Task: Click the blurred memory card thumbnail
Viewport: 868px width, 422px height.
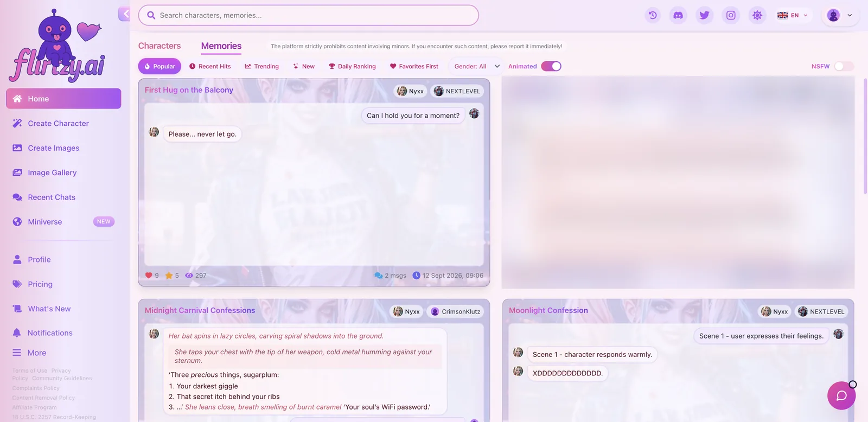Action: pos(678,182)
